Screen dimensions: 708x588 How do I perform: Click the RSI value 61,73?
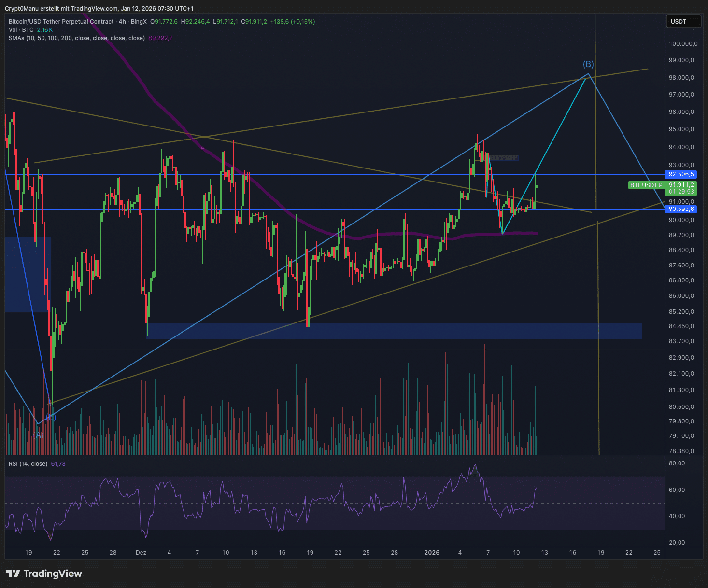tap(58, 464)
